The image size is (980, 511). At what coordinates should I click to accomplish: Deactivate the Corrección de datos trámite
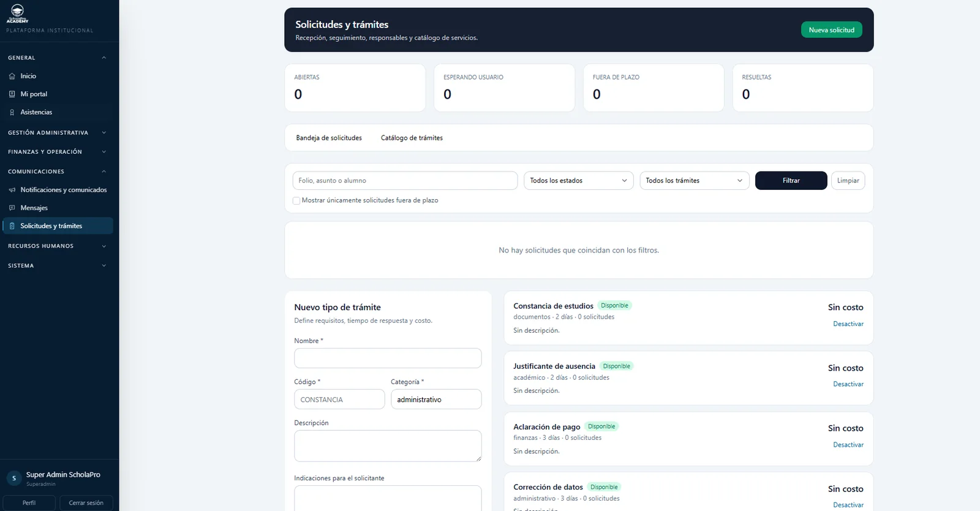click(x=848, y=505)
